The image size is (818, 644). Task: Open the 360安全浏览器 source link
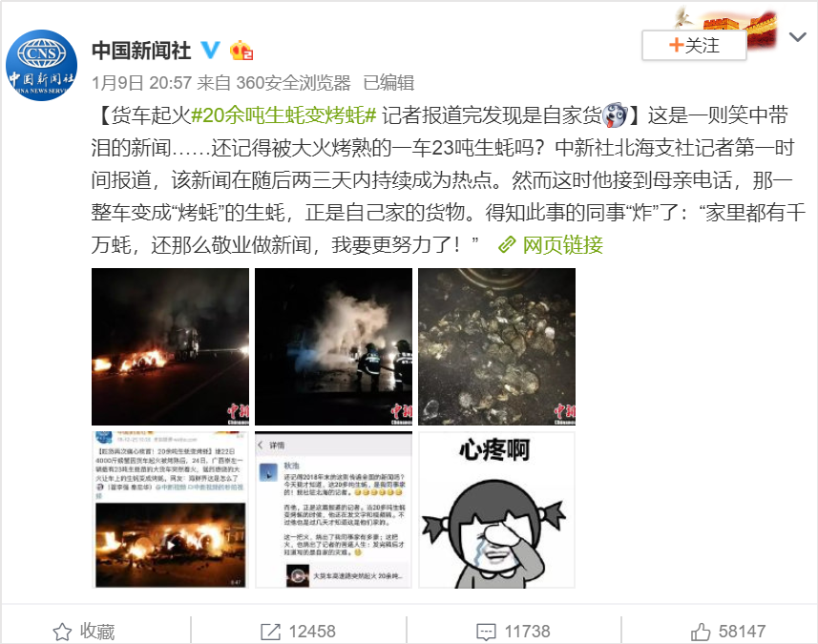(293, 82)
